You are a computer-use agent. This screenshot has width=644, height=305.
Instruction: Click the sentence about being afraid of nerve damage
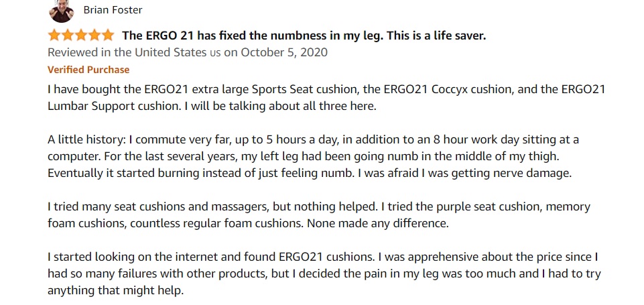pos(465,173)
